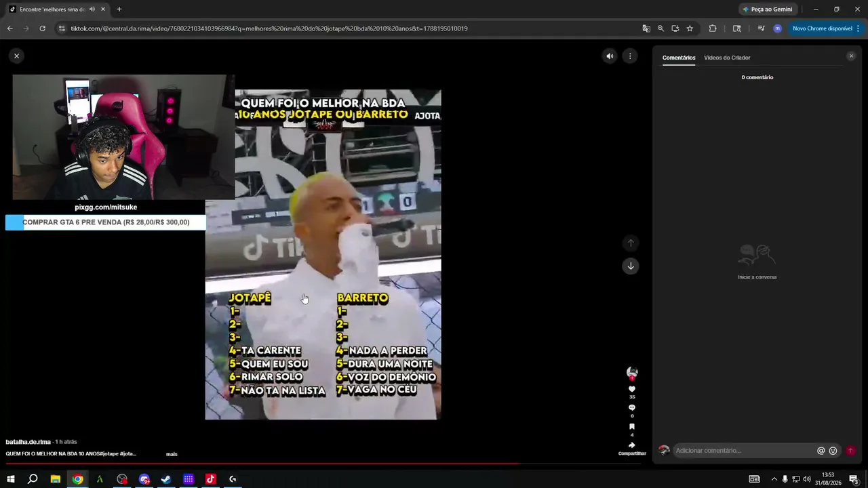Open Chrome media controls icon
868x488 pixels.
click(x=761, y=28)
